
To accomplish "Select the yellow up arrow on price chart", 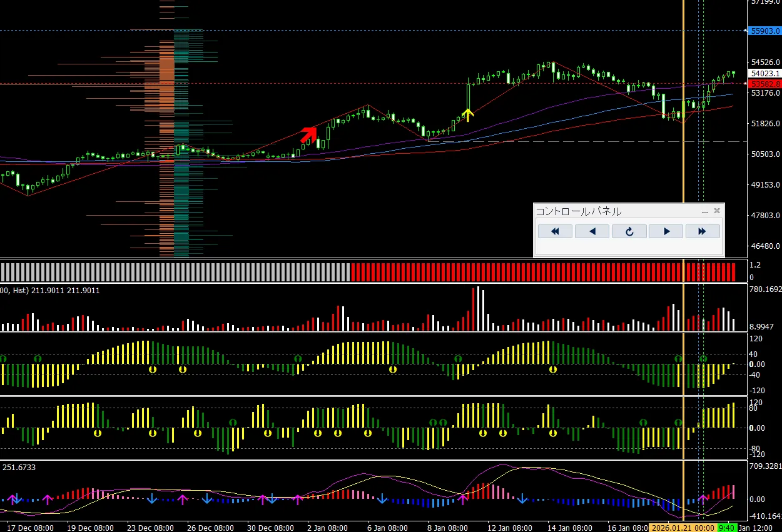I will (467, 114).
